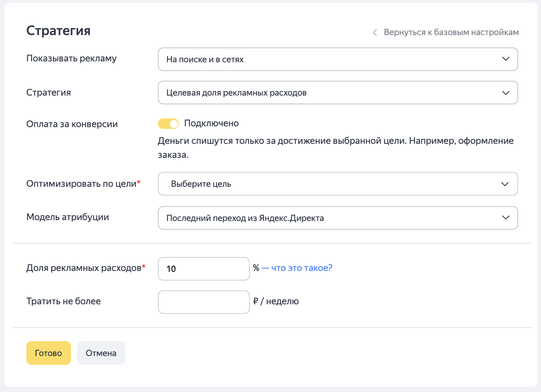Go back via 'Вернуться к базовым настройкам'
Viewport: 541px width, 392px height.
click(451, 32)
